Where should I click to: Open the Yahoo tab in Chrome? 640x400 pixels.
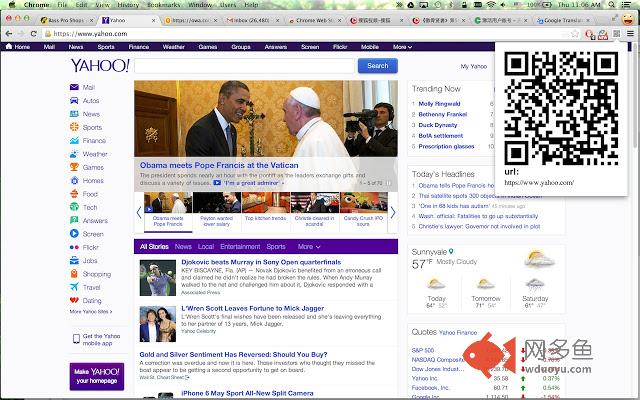click(128, 20)
